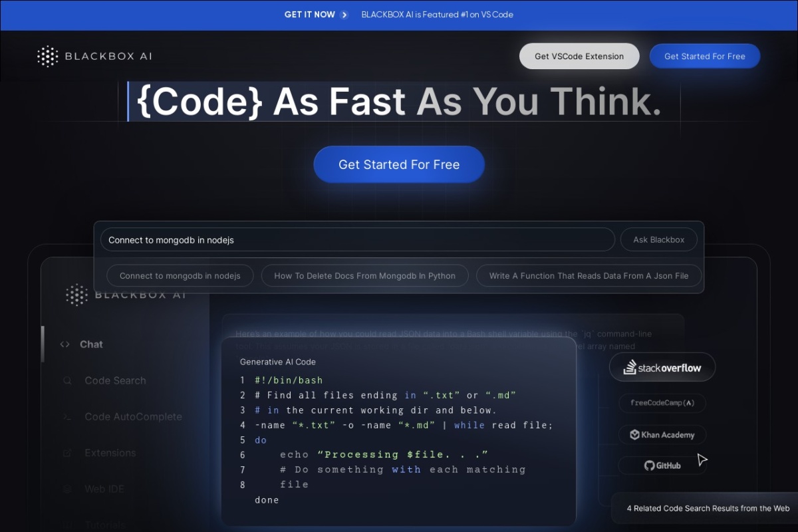The width and height of the screenshot is (798, 532).
Task: Click the freeCodeCamp badge
Action: [662, 403]
